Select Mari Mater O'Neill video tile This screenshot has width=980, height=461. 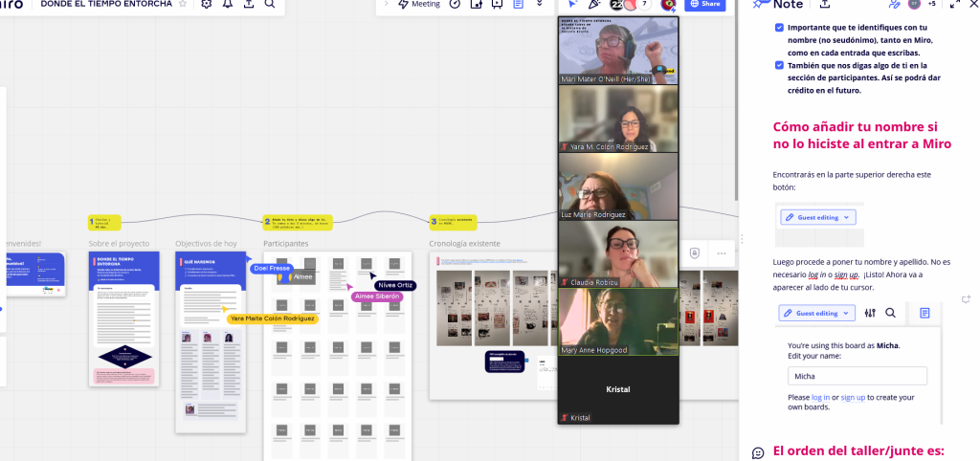tap(617, 51)
